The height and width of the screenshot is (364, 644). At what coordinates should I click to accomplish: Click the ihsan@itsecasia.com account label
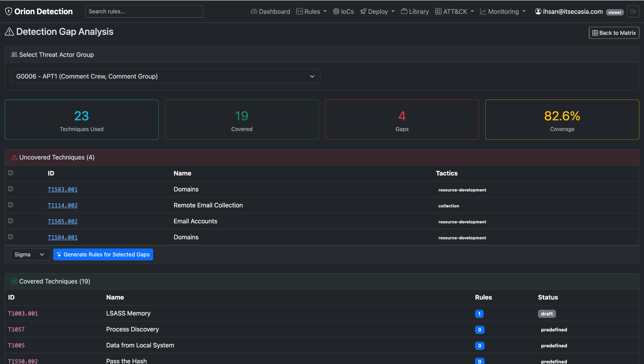tap(573, 12)
